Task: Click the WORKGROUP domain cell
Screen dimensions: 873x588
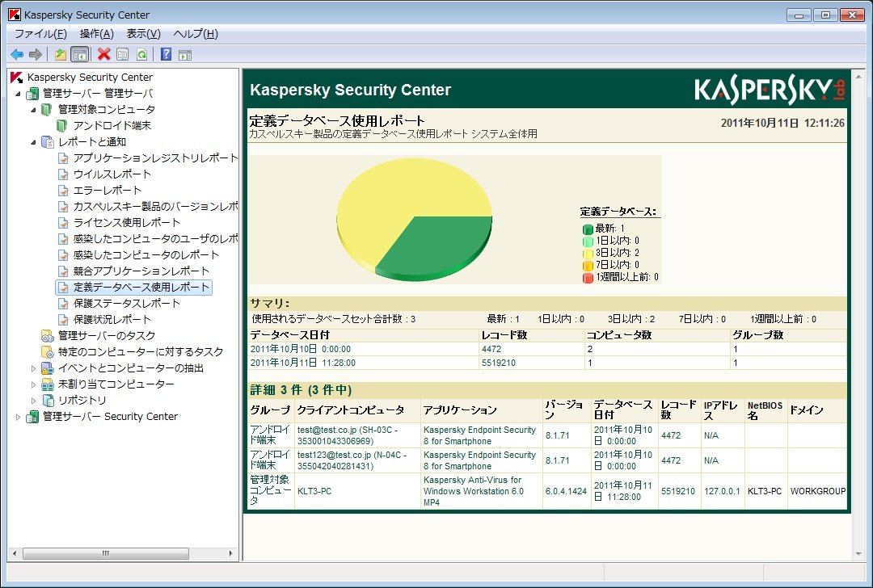Action: click(818, 491)
